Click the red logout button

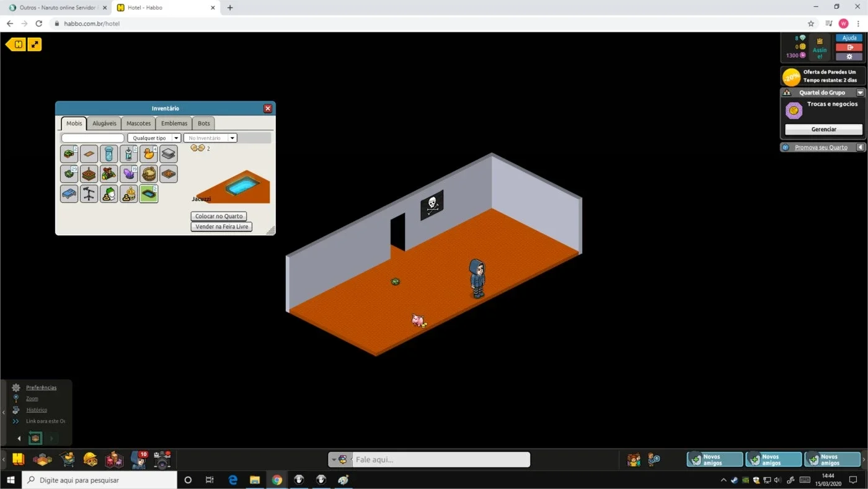[849, 47]
